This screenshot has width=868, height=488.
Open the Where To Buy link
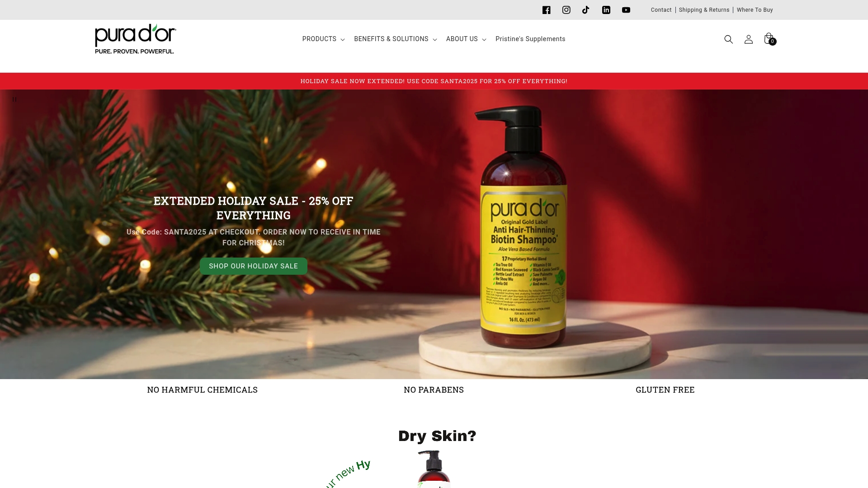pyautogui.click(x=755, y=10)
